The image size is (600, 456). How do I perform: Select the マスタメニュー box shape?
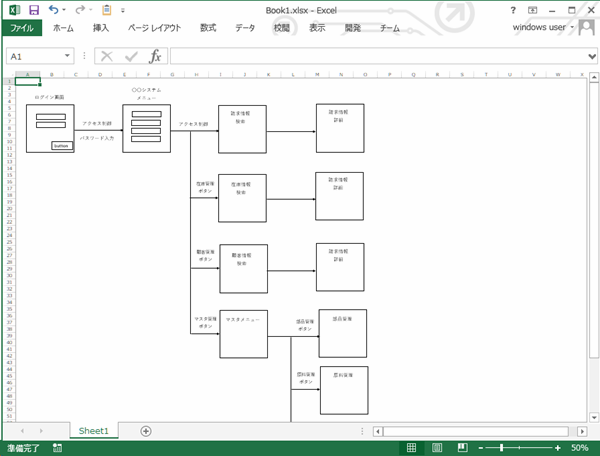click(244, 334)
